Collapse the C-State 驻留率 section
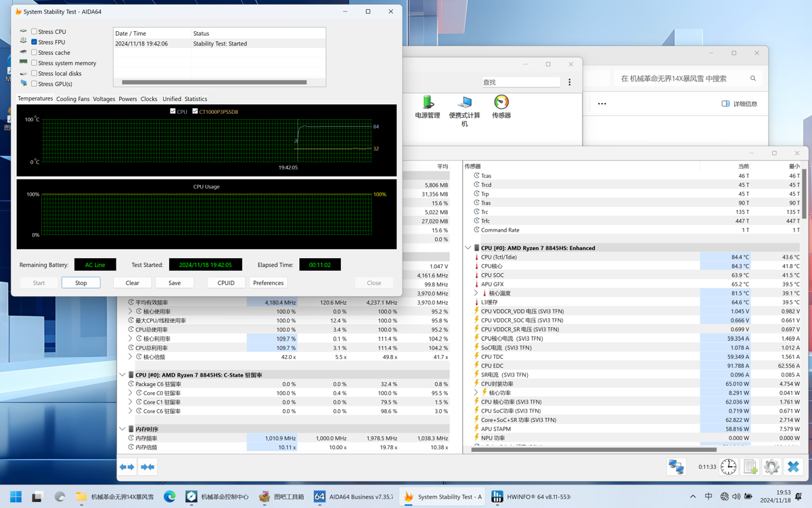The width and height of the screenshot is (812, 508). (122, 375)
